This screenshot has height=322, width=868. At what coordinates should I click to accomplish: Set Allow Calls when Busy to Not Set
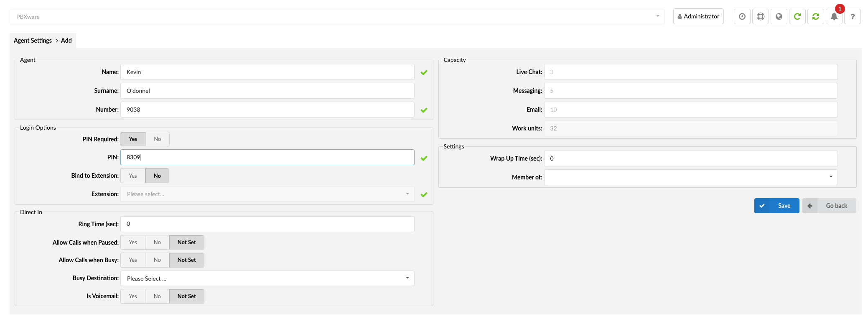tap(186, 260)
